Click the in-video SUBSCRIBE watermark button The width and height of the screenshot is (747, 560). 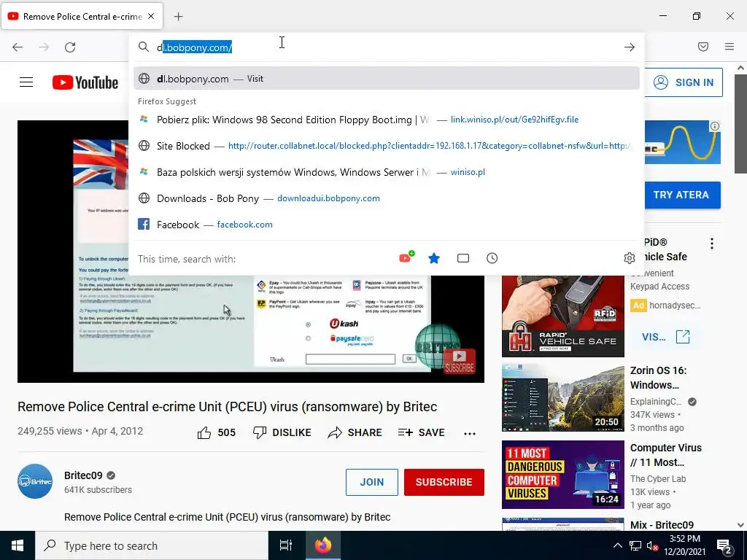460,360
